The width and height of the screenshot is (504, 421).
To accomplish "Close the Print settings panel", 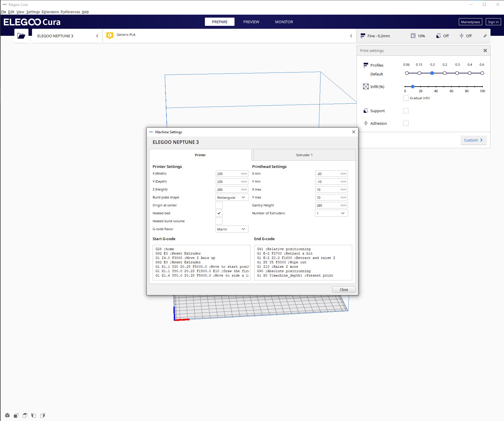I will point(485,50).
